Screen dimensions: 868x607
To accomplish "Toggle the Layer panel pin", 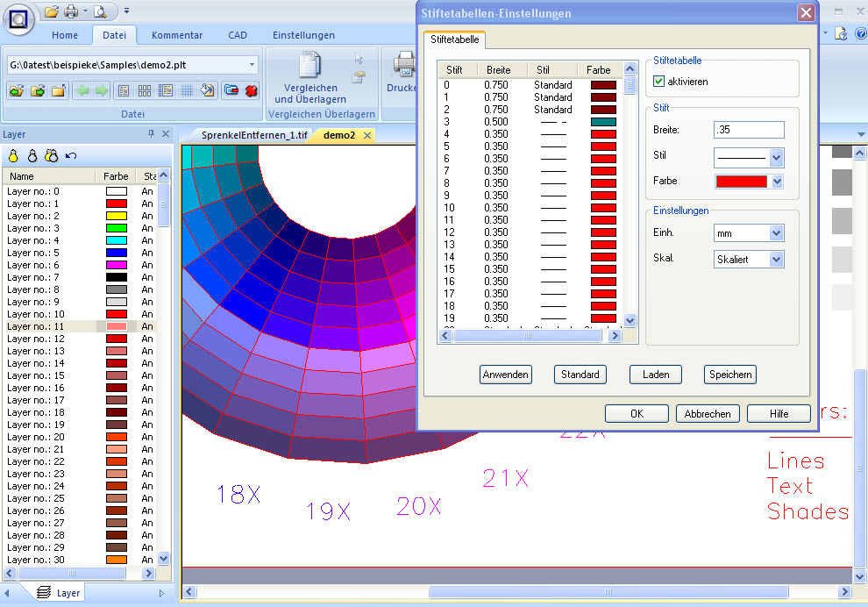I will click(x=152, y=134).
